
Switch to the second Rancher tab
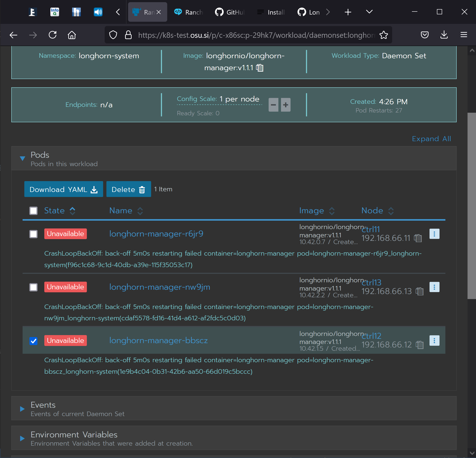point(189,12)
